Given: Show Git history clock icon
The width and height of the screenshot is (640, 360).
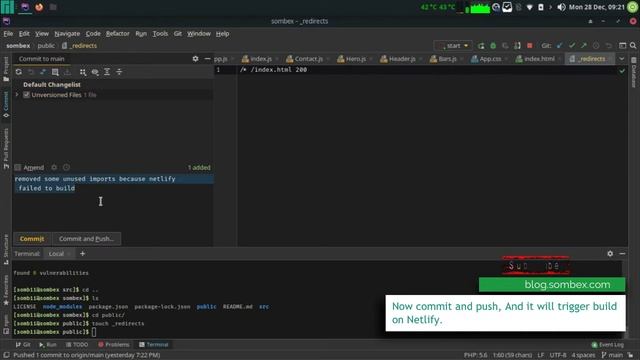Looking at the screenshot, I should [596, 46].
